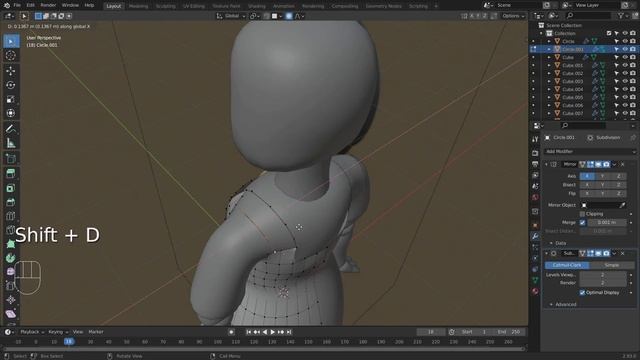Click the timeline play button

pyautogui.click(x=273, y=332)
